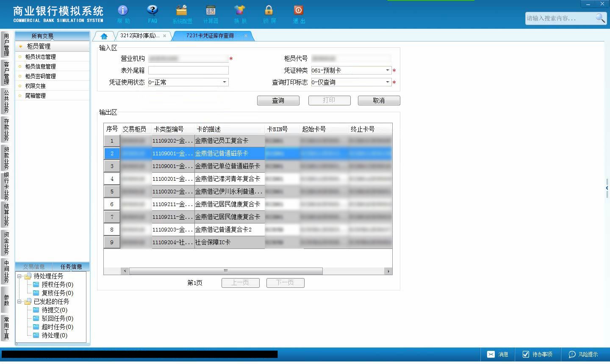
Task: Open the 凭证种类 dropdown
Action: (388, 70)
